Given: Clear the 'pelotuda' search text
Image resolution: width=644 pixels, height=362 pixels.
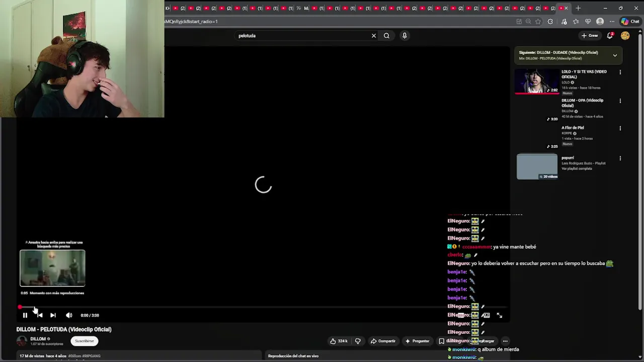Looking at the screenshot, I should click(x=374, y=36).
